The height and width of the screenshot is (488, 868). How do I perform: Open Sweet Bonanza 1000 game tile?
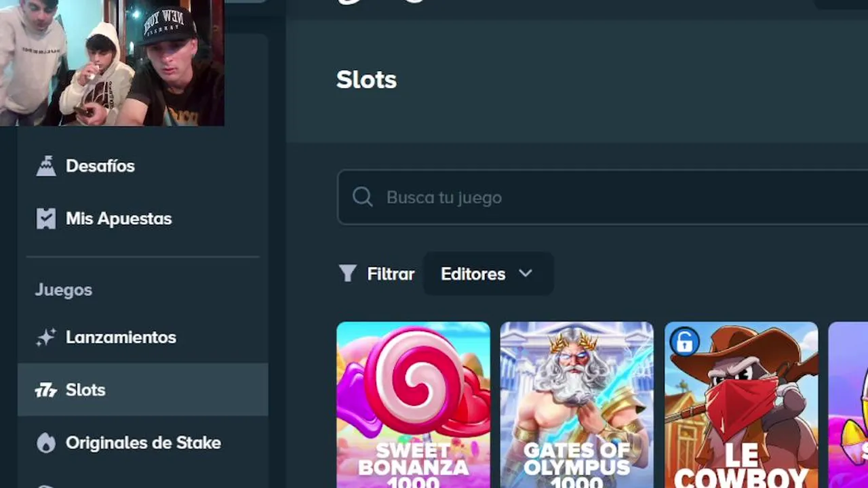(x=413, y=405)
